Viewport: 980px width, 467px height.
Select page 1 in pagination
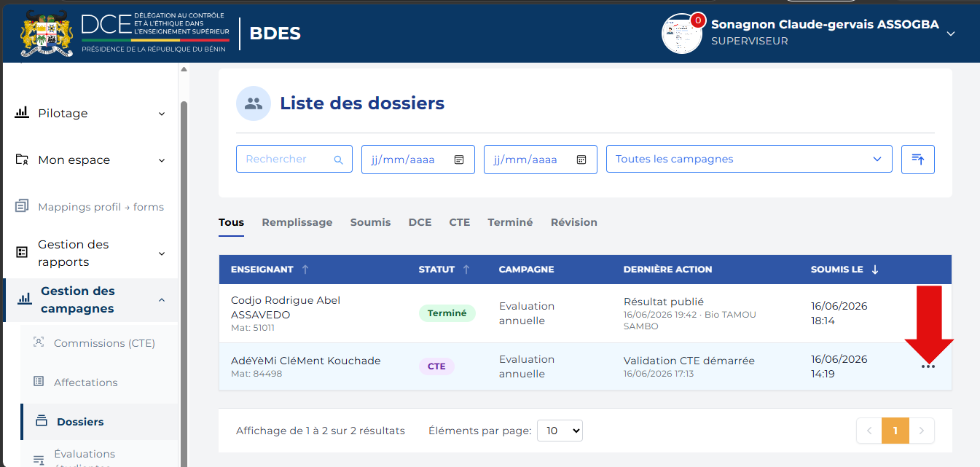895,431
